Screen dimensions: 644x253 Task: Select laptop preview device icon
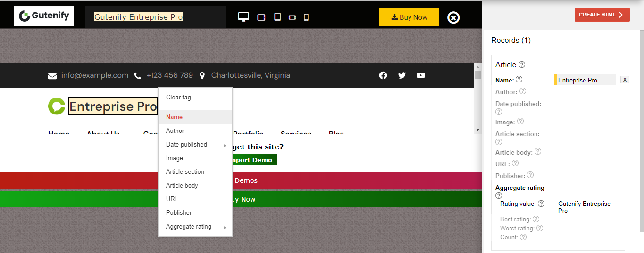261,17
